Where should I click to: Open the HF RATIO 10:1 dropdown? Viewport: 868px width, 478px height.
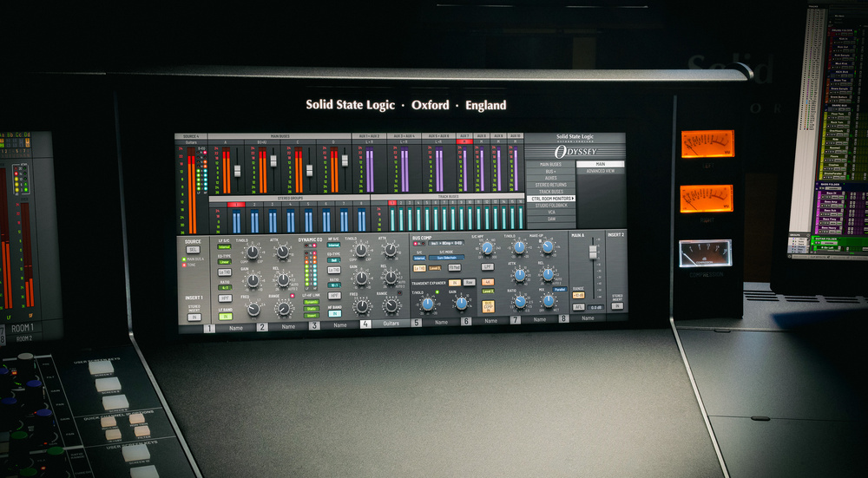(x=334, y=285)
